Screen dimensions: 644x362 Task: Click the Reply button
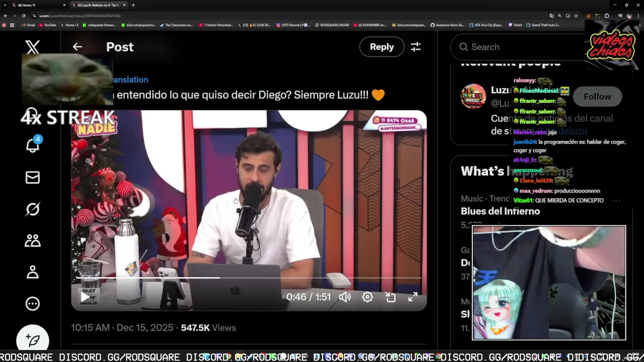pyautogui.click(x=382, y=47)
